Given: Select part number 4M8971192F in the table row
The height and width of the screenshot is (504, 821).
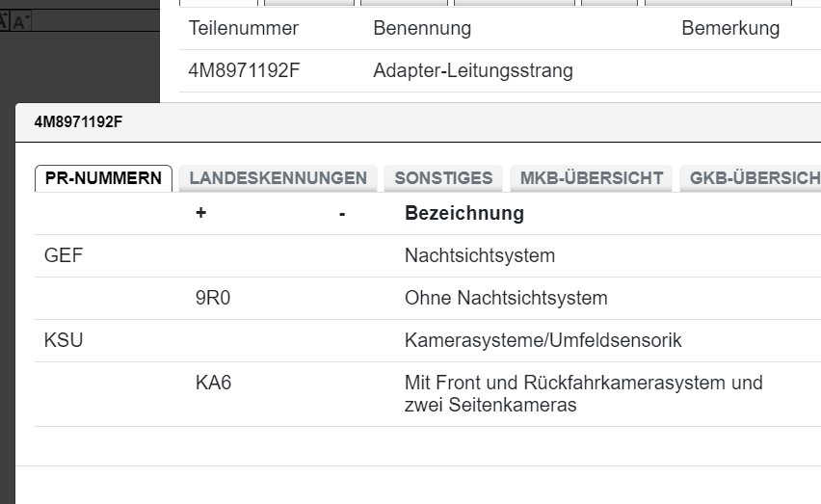Looking at the screenshot, I should (x=244, y=70).
